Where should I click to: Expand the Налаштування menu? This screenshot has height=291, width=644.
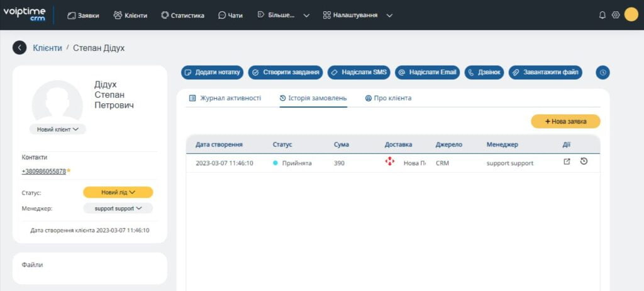pos(358,15)
